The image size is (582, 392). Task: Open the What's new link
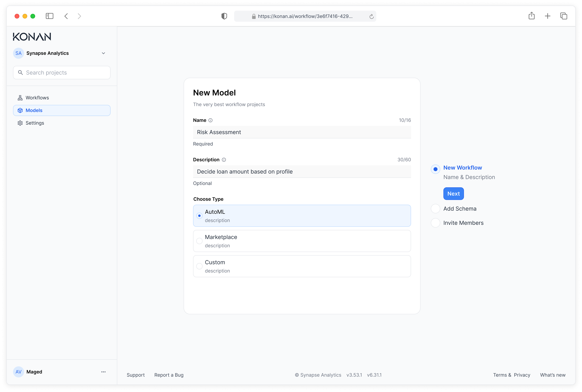[553, 375]
